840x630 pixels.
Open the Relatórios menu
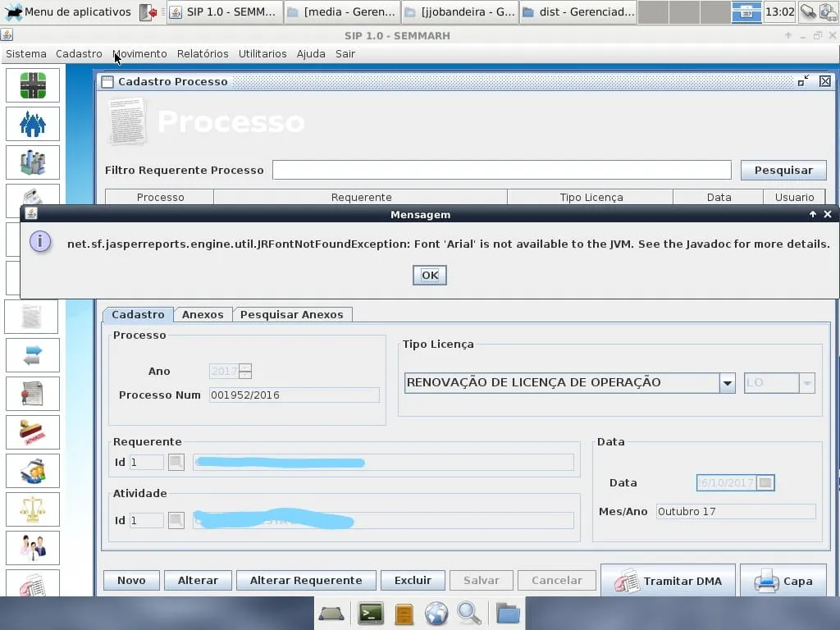coord(203,53)
